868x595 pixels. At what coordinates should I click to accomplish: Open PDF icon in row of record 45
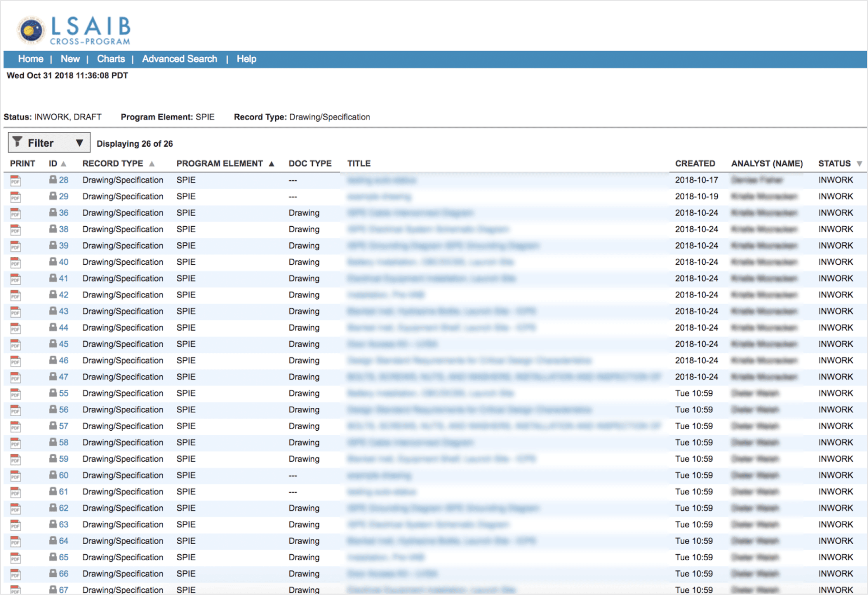tap(15, 345)
